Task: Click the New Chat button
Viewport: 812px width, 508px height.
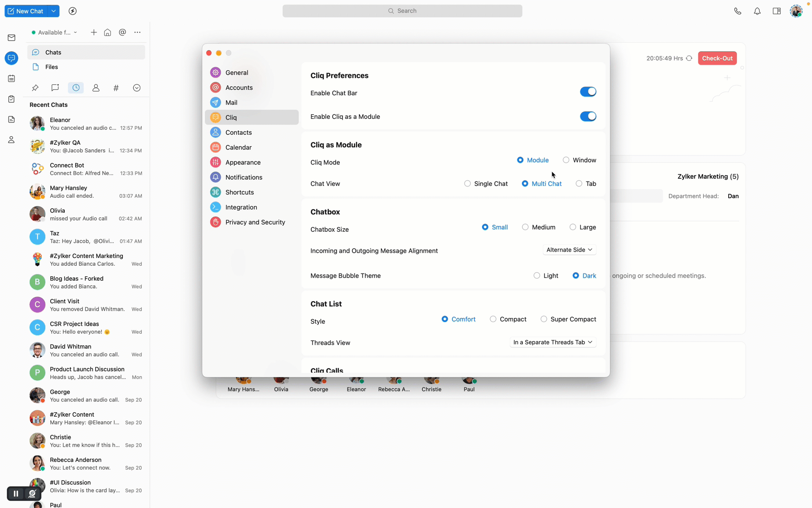Action: click(x=26, y=11)
